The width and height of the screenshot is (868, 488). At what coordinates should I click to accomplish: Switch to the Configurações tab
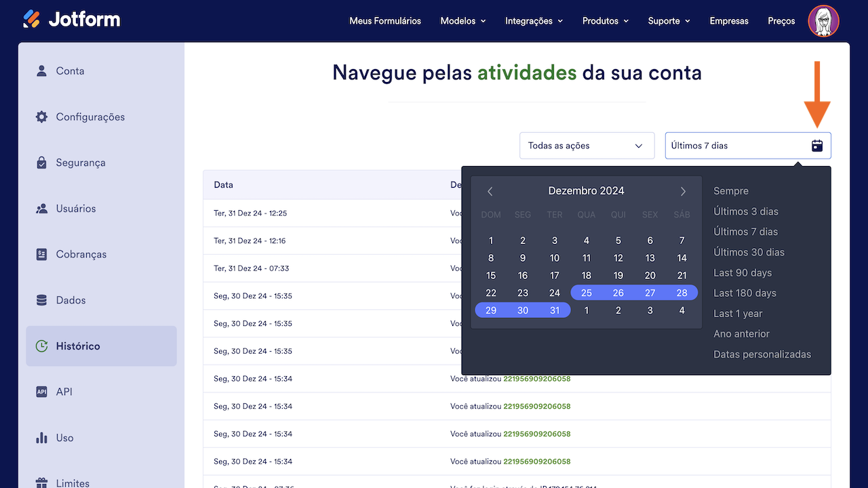[101, 117]
